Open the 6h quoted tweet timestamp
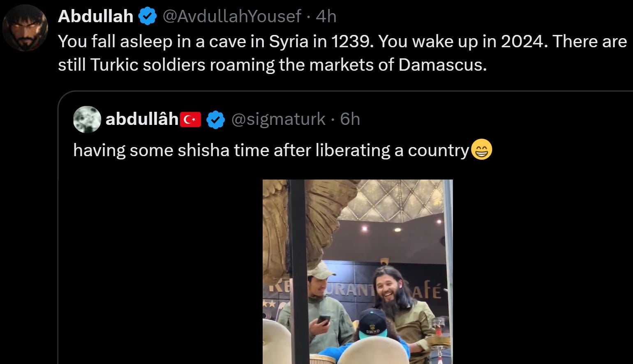 [350, 119]
